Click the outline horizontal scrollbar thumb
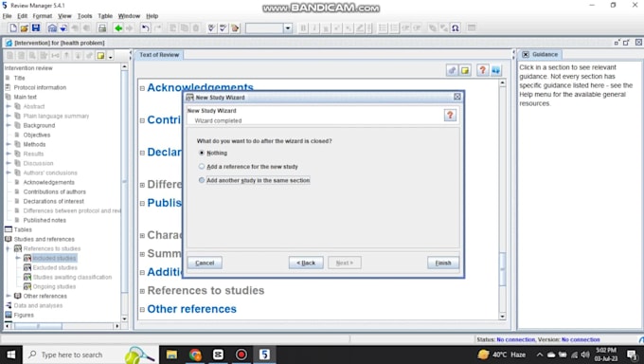Viewport: 644px width, 364px height. (x=38, y=326)
